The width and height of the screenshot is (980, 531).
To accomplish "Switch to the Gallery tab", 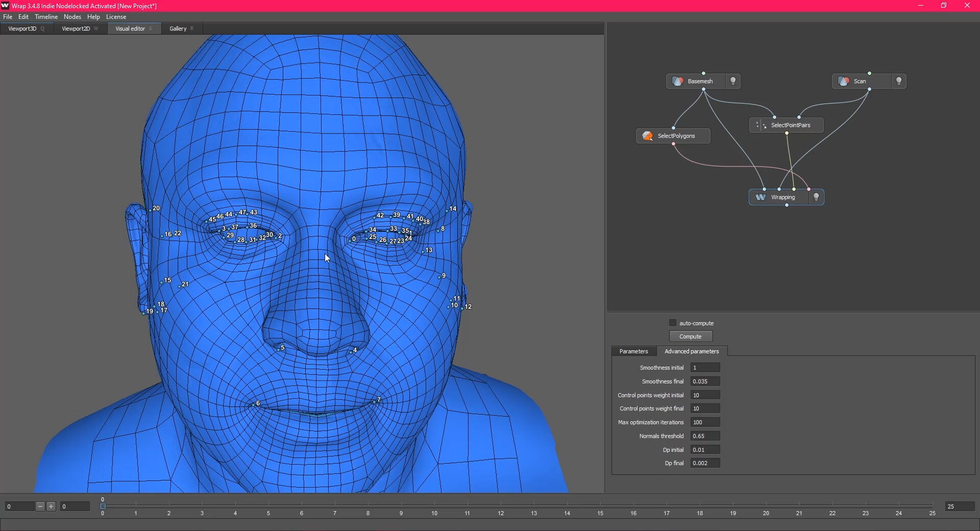I will tap(178, 29).
